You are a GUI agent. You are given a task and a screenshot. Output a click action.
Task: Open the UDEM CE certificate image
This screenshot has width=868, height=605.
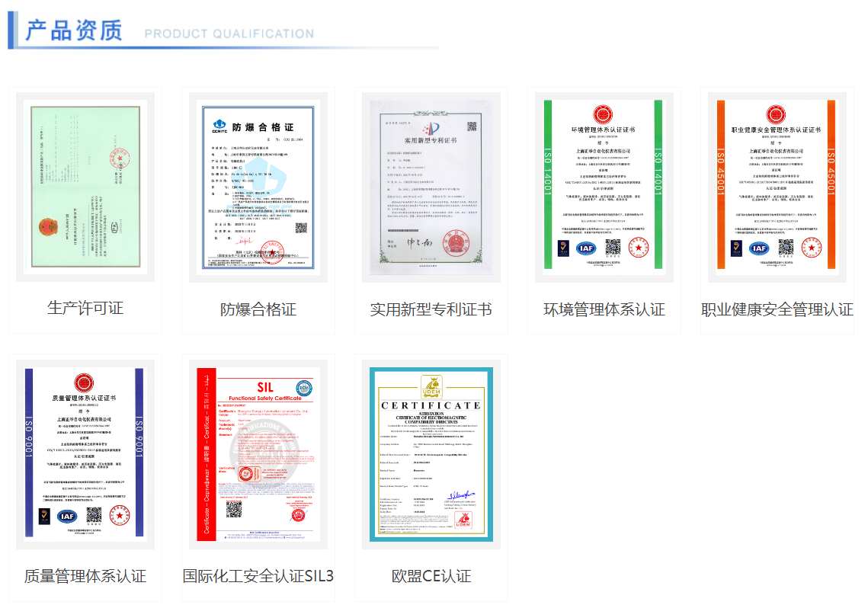(431, 454)
